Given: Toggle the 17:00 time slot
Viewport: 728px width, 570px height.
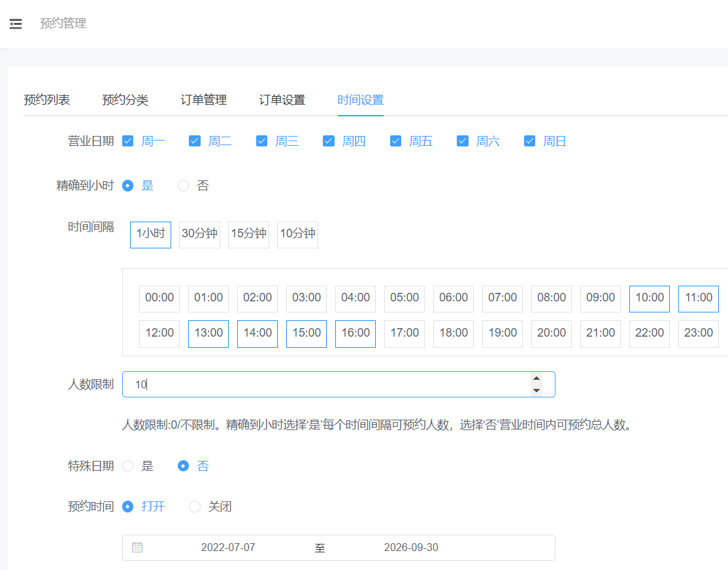Looking at the screenshot, I should 405,334.
